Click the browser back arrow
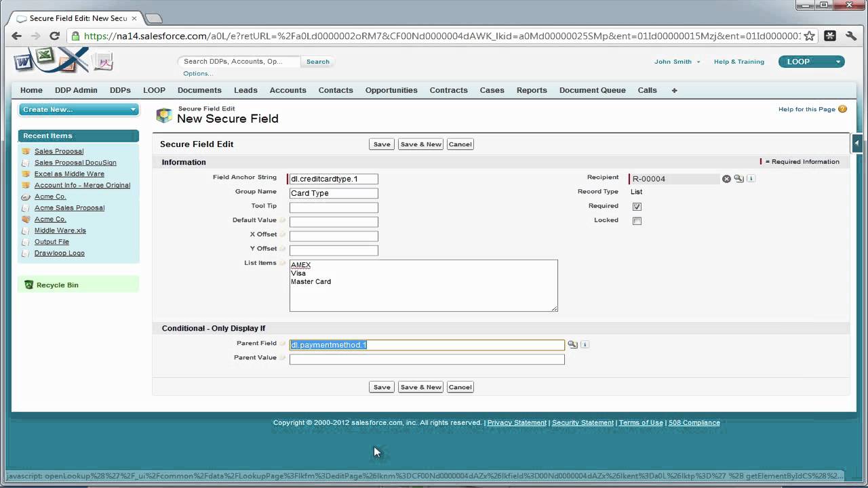 coord(17,37)
